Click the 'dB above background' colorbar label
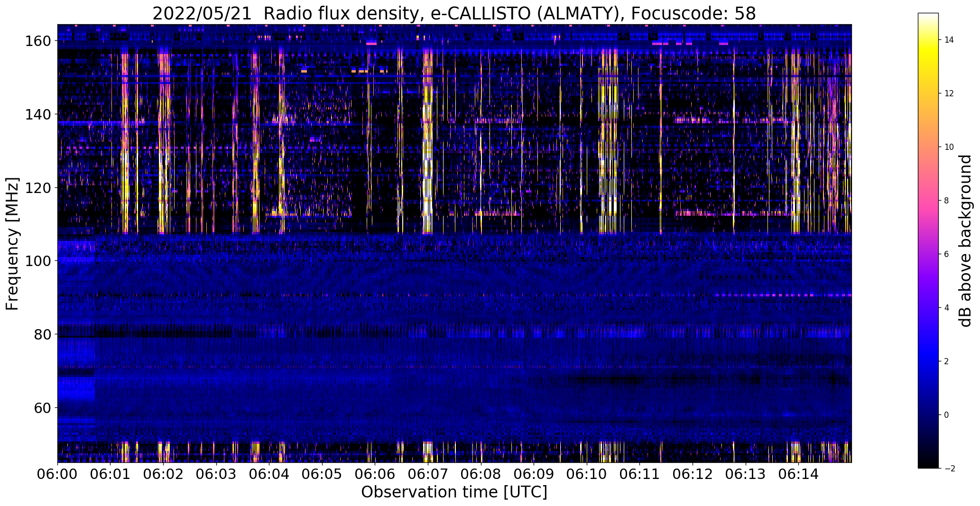 pos(965,241)
